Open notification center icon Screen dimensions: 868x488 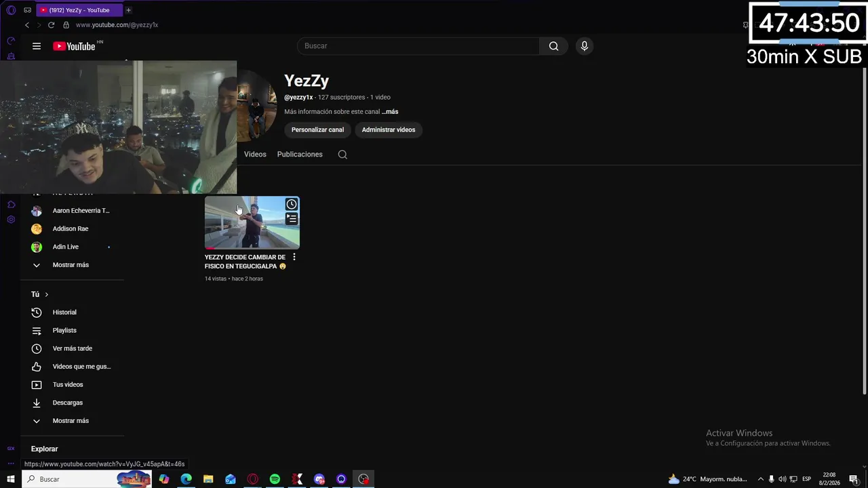coord(854,479)
